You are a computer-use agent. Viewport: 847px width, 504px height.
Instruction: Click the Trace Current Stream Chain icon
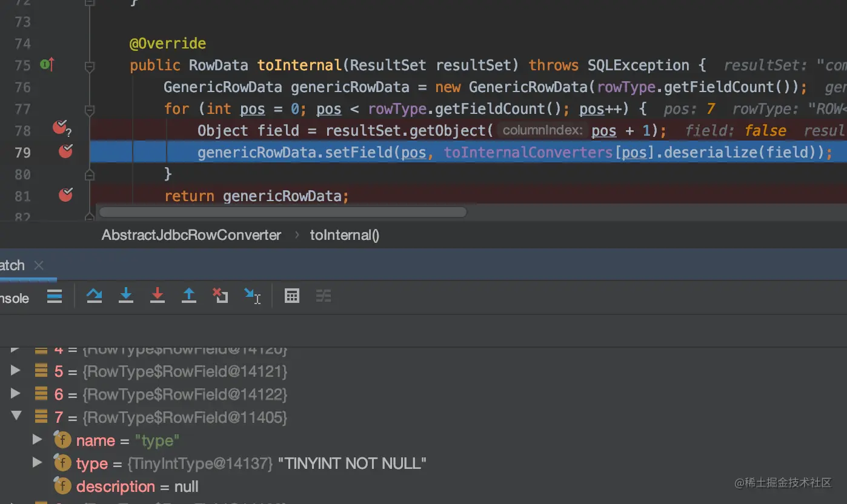[x=324, y=296]
